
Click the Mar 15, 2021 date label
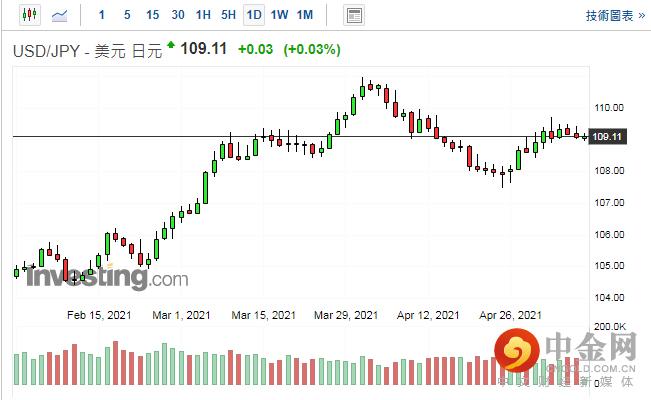[x=264, y=315]
